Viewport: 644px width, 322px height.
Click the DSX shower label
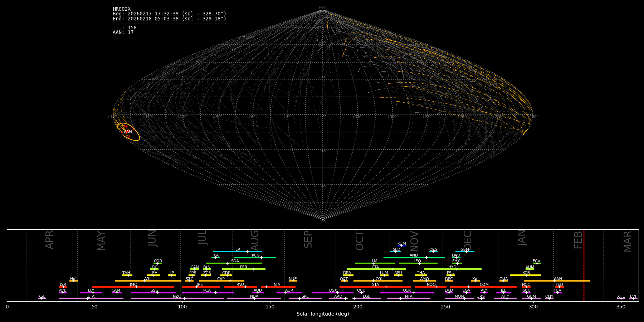coord(333,291)
